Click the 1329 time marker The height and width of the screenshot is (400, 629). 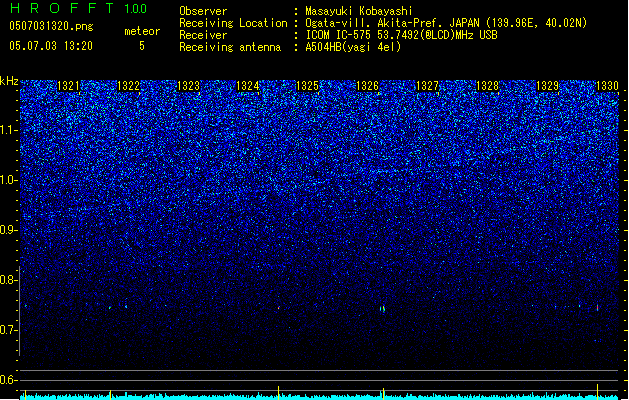point(548,85)
